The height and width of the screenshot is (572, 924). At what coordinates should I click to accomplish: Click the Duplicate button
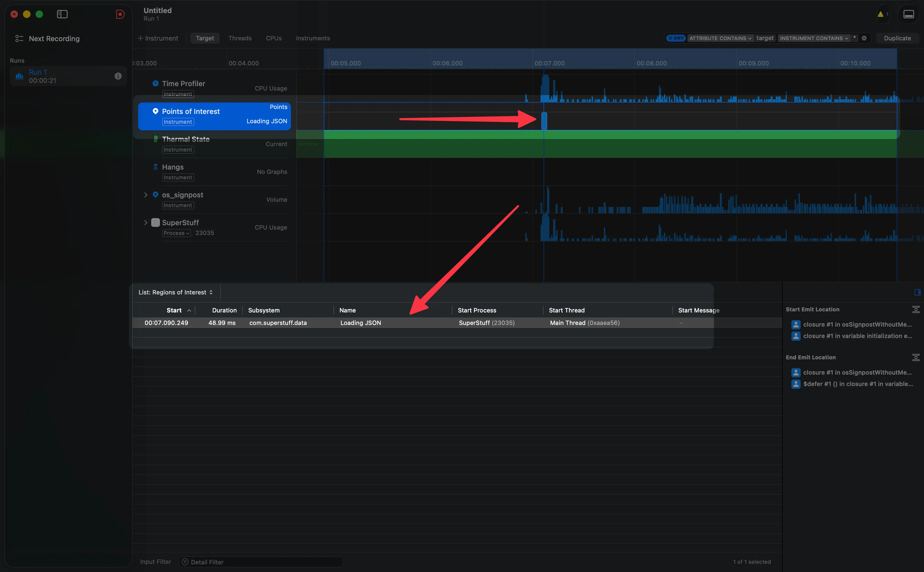[x=898, y=38]
